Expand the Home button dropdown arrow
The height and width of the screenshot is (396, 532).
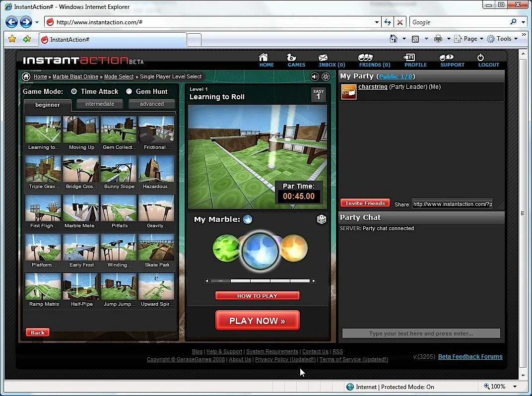404,39
